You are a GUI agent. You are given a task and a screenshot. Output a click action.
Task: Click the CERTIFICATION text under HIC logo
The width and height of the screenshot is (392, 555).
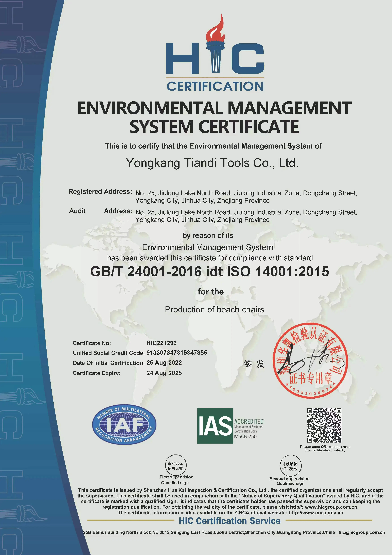[215, 87]
